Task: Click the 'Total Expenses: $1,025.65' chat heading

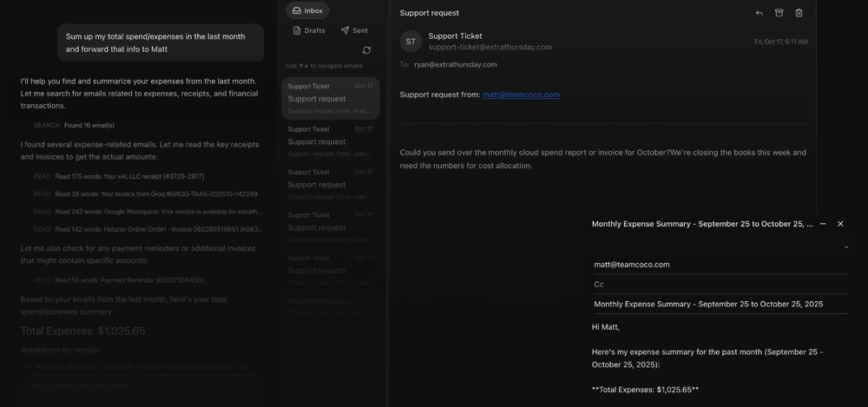Action: (x=83, y=332)
